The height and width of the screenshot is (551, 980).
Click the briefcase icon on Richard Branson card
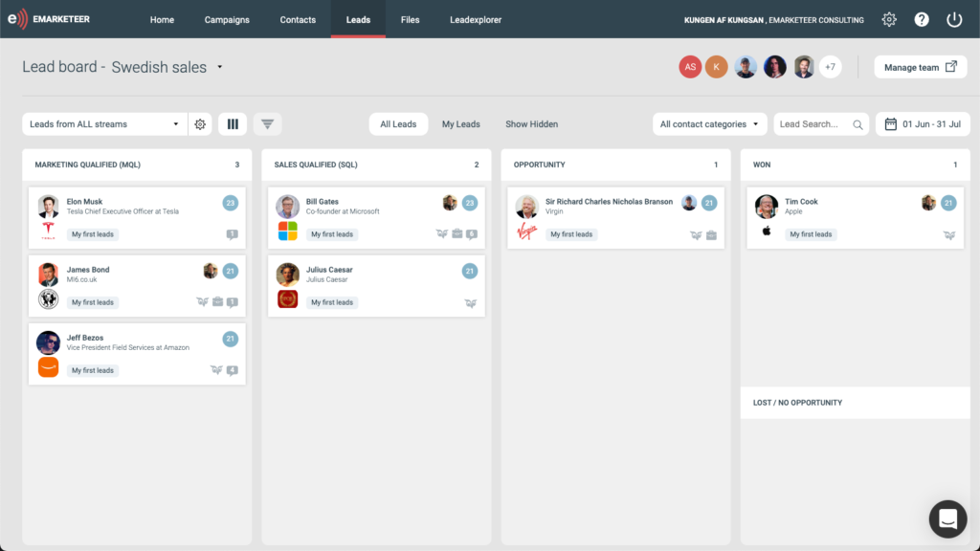click(x=711, y=235)
